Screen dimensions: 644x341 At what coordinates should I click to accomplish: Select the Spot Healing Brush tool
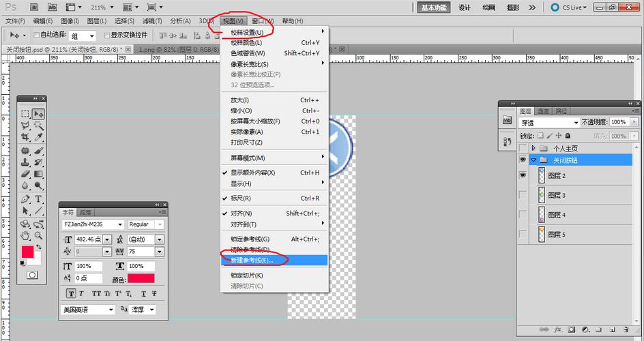coord(25,151)
